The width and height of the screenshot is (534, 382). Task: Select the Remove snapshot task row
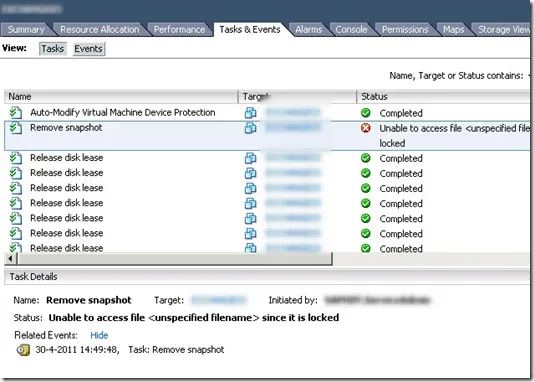267,136
